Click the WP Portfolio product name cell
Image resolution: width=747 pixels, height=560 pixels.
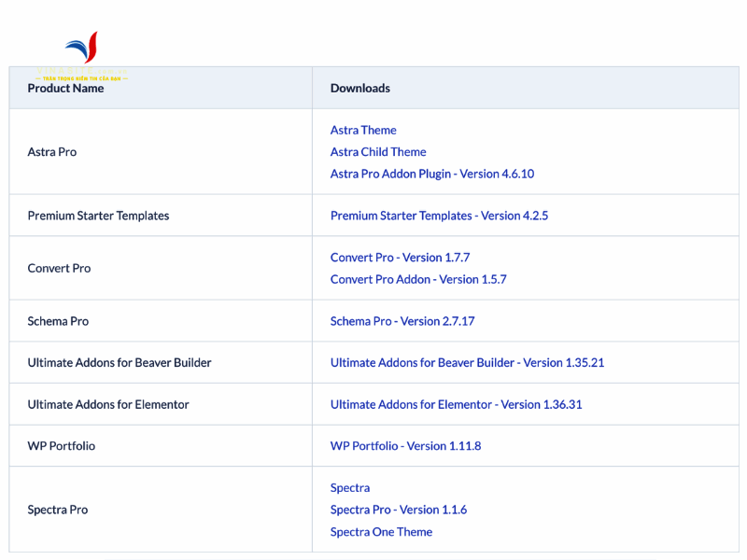(x=61, y=446)
